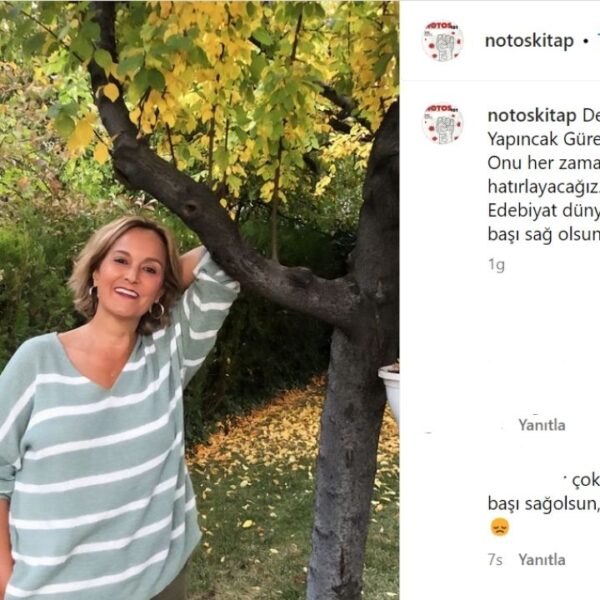Image resolution: width=600 pixels, height=600 pixels.
Task: Click the 1g timestamp under caption
Action: pos(496,265)
